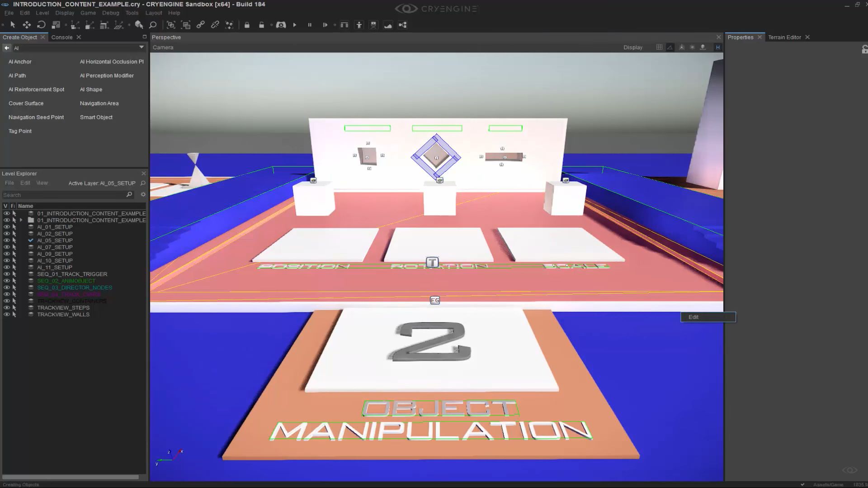
Task: Click the Lock selection icon
Action: point(247,25)
